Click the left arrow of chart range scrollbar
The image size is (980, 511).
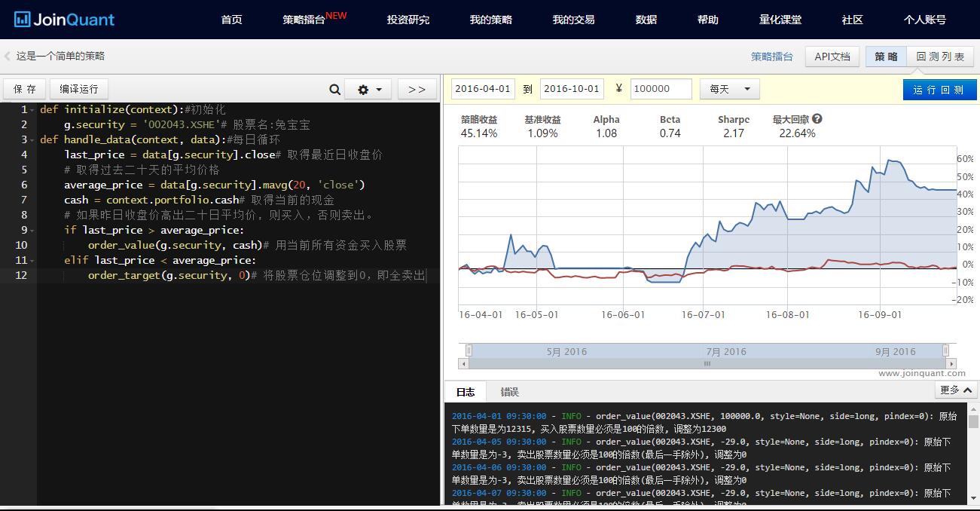pyautogui.click(x=463, y=363)
